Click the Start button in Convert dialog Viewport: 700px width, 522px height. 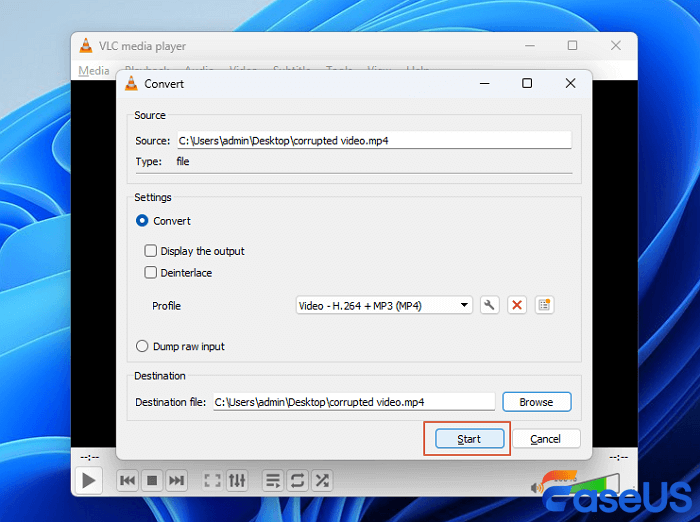point(469,438)
